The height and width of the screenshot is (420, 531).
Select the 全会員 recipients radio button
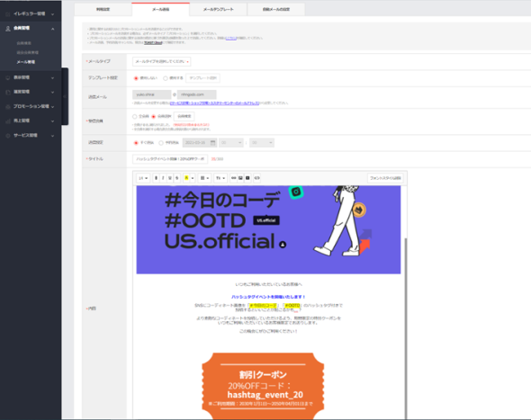(x=135, y=116)
